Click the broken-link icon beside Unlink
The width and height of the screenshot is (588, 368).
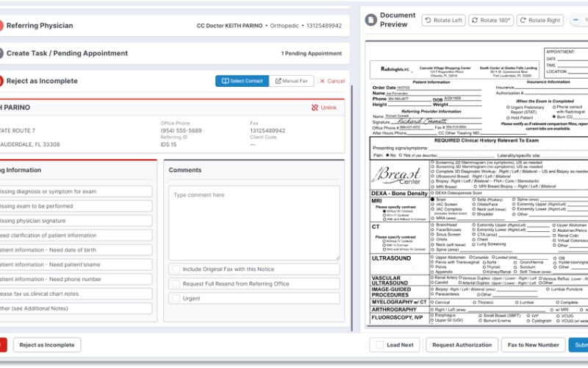[x=315, y=107]
